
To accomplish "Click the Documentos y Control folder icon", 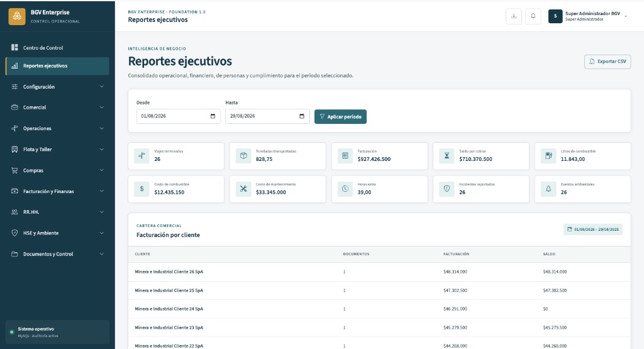I will click(14, 254).
